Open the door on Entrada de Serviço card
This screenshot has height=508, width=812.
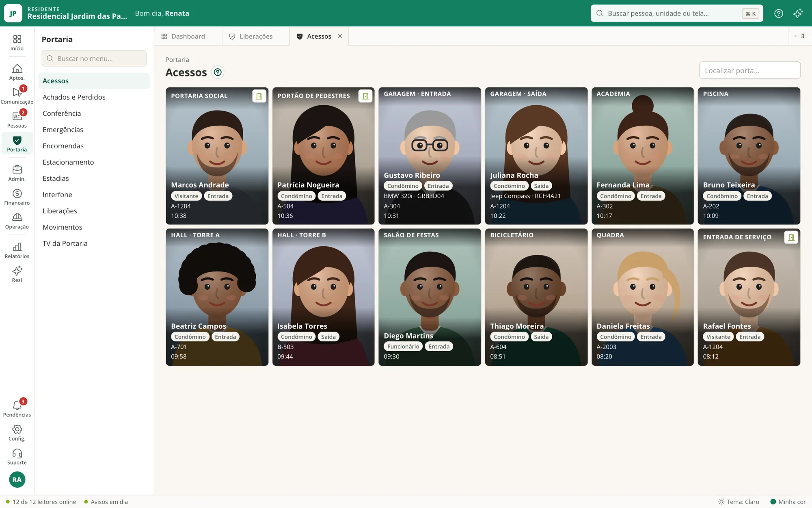tap(791, 237)
